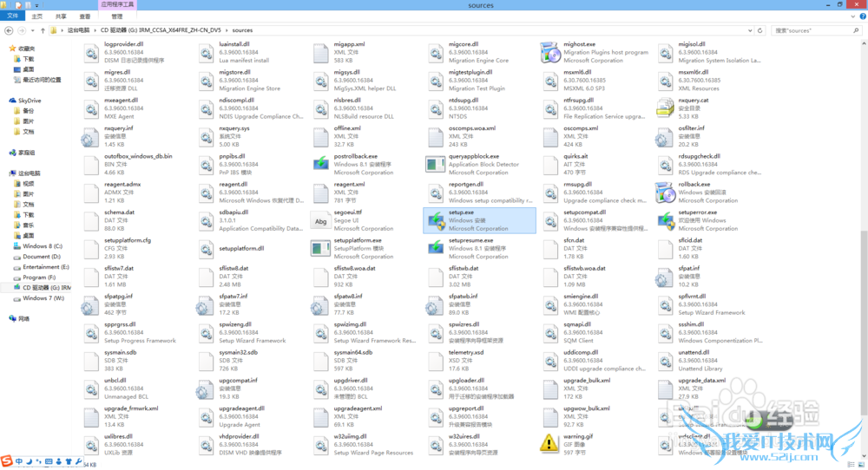This screenshot has width=868, height=470.
Task: Select the upgrade_bulk.xml file name
Action: [x=587, y=381]
